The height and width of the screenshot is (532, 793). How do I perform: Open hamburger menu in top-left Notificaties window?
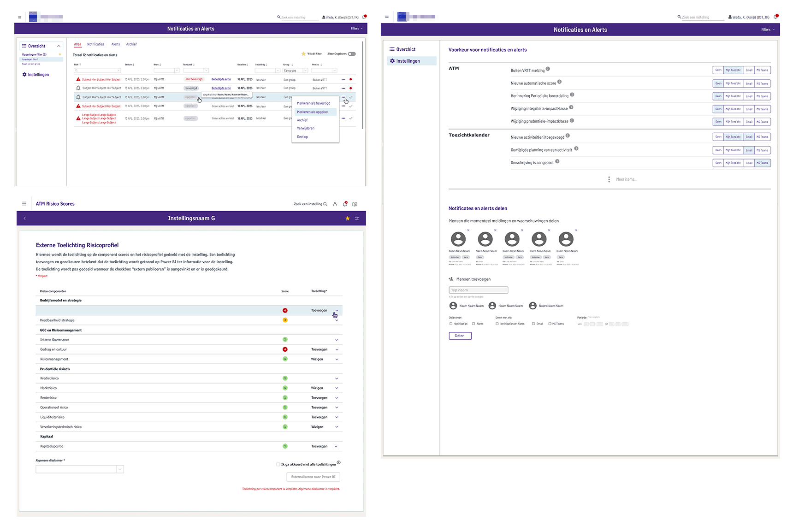point(19,17)
